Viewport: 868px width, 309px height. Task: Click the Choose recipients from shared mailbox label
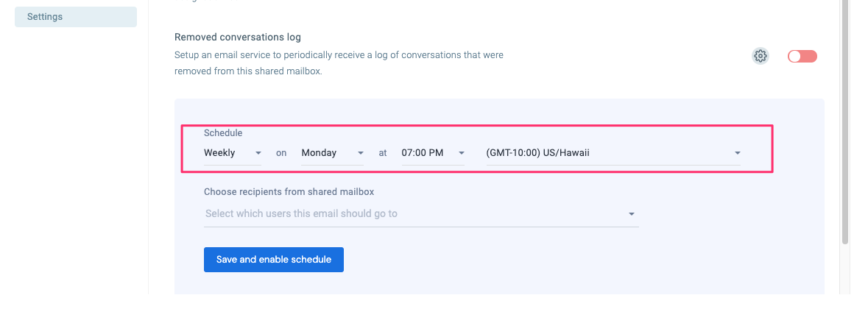click(289, 192)
